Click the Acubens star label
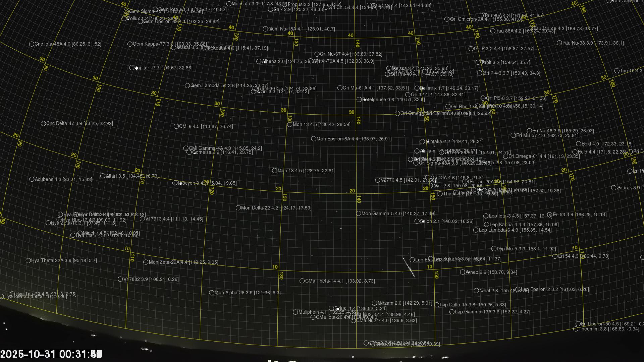 pyautogui.click(x=63, y=179)
